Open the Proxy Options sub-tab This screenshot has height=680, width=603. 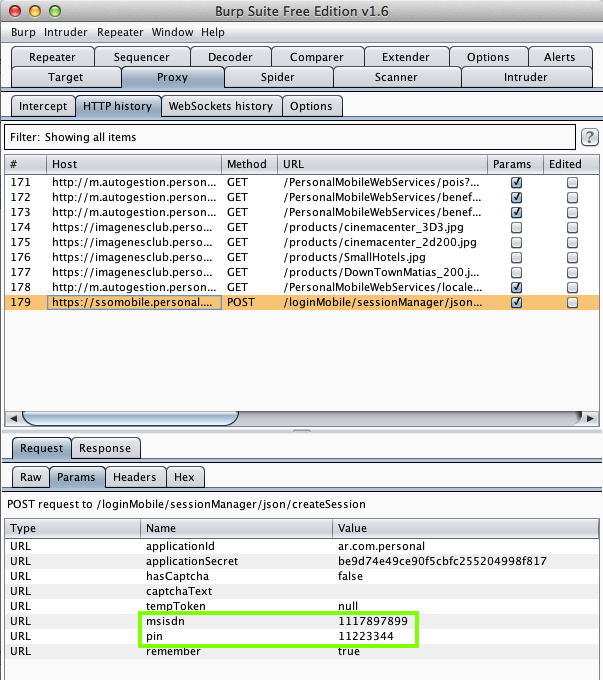pyautogui.click(x=311, y=106)
